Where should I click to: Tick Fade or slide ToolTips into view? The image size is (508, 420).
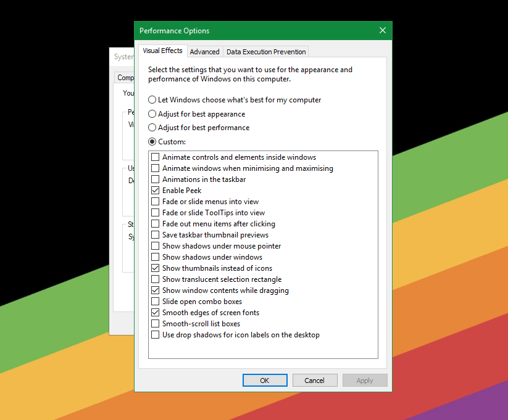click(x=155, y=212)
